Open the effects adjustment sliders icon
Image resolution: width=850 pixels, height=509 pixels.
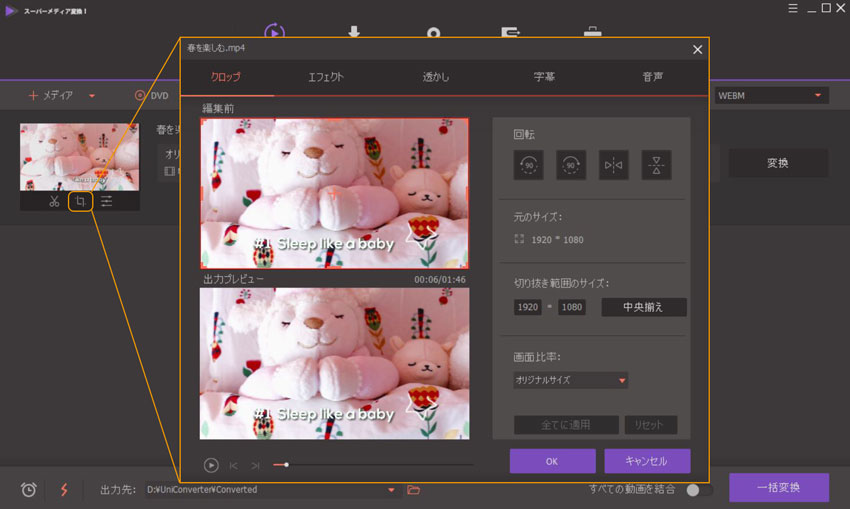(106, 202)
